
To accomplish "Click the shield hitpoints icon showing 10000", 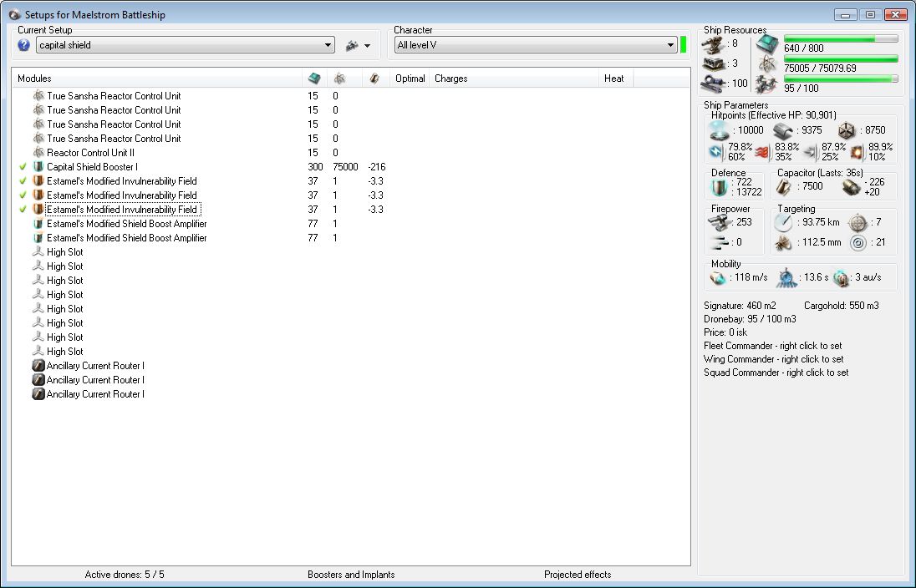I will pos(719,130).
